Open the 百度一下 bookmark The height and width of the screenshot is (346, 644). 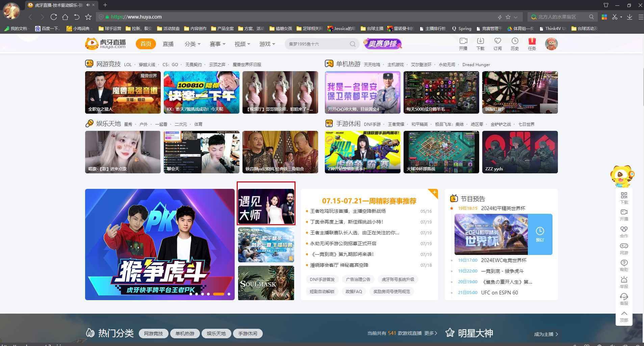[x=47, y=28]
